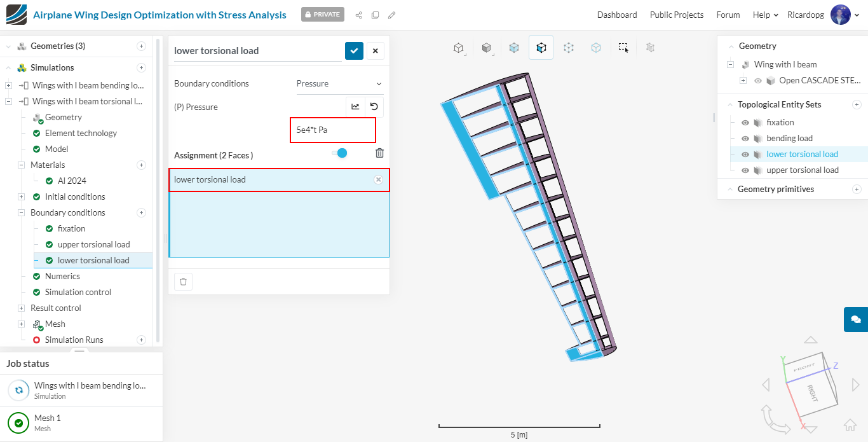Open the chat support widget
Viewport: 868px width, 442px height.
point(855,319)
